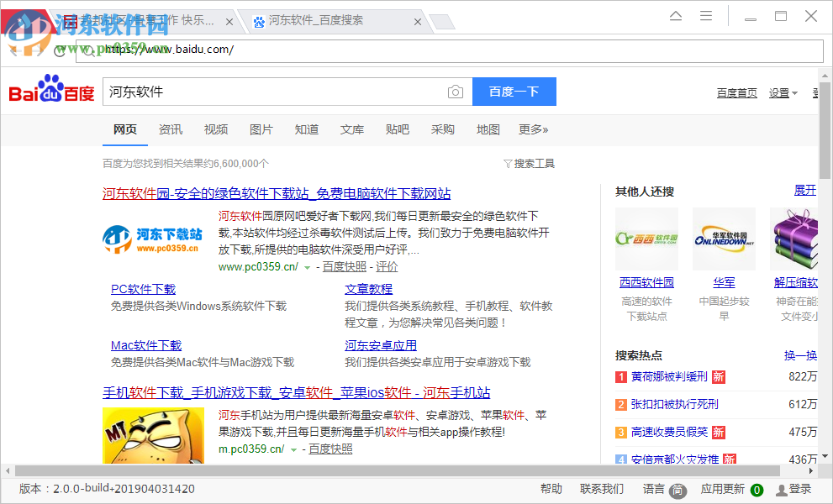Open the Mac软件下载 sublink

pyautogui.click(x=146, y=346)
